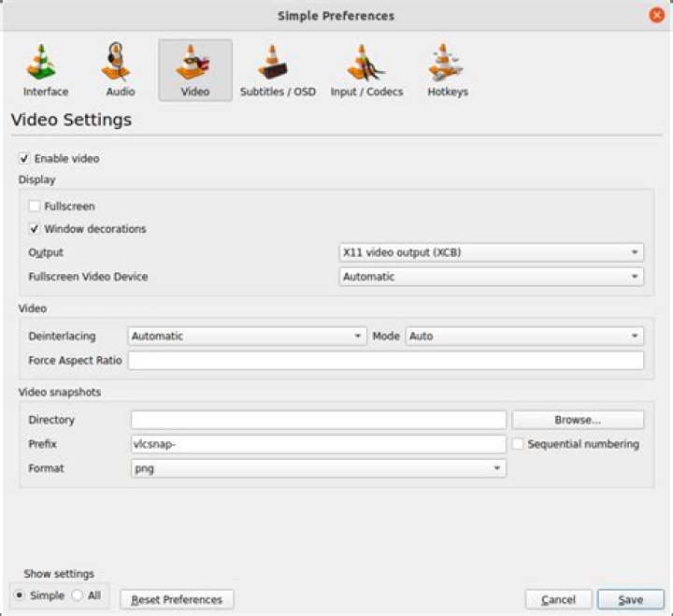
Task: Open the Fullscreen Video Device dropdown
Action: coord(491,277)
